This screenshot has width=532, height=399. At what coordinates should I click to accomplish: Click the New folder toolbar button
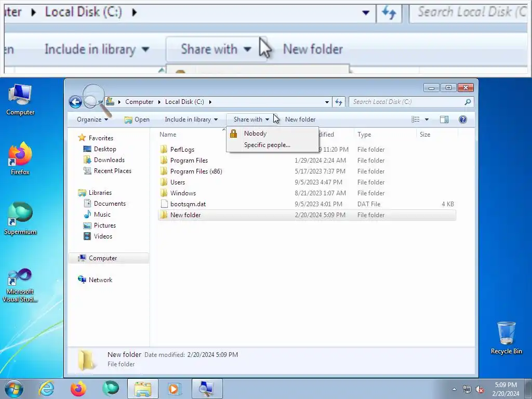[300, 119]
